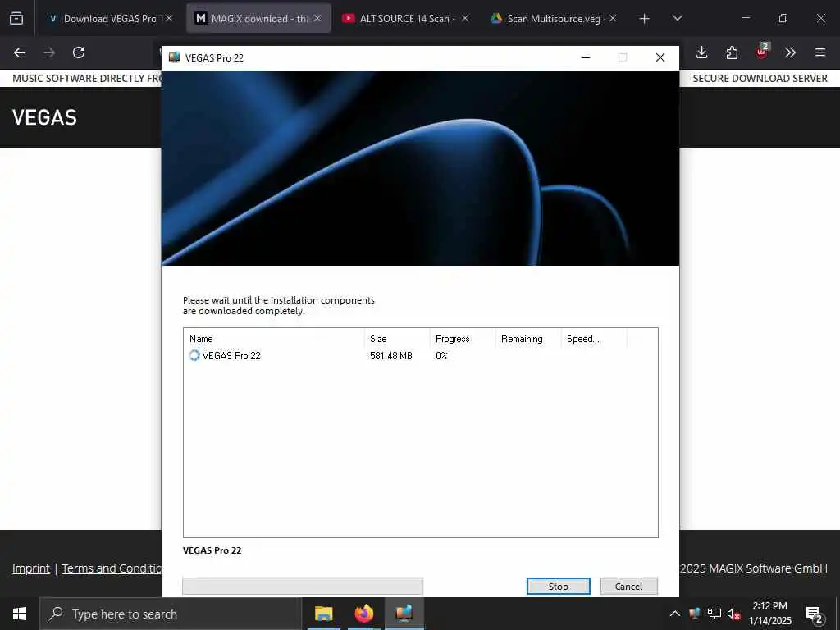Click the loading spinner icon beside VEGAS Pro 22
This screenshot has height=630, width=840.
[x=194, y=355]
